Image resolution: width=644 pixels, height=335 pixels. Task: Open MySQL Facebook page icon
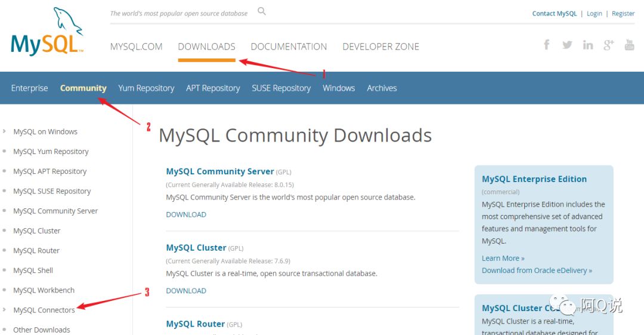click(x=547, y=44)
